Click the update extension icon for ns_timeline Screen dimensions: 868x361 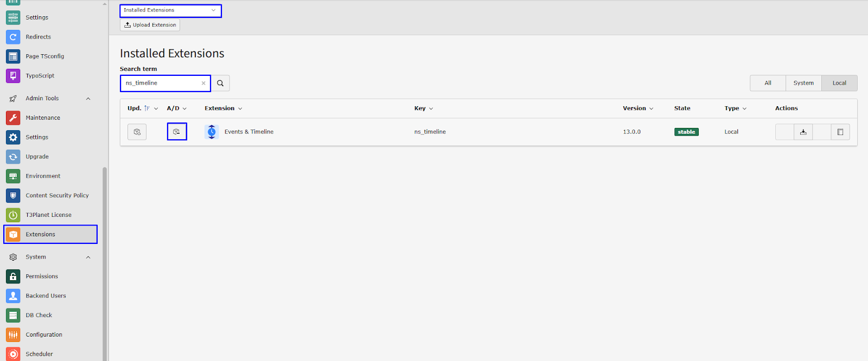tap(137, 132)
